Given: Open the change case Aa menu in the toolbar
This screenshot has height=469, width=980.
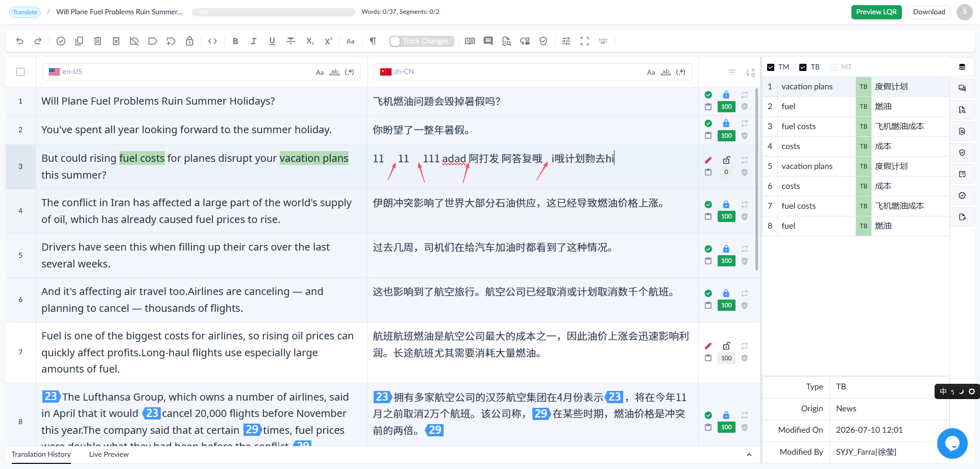Looking at the screenshot, I should point(351,41).
